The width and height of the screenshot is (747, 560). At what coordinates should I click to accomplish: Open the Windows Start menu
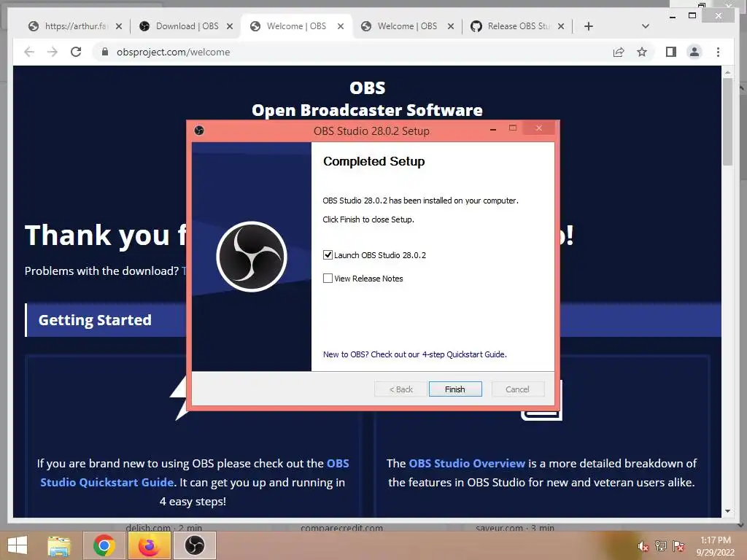[x=18, y=545]
